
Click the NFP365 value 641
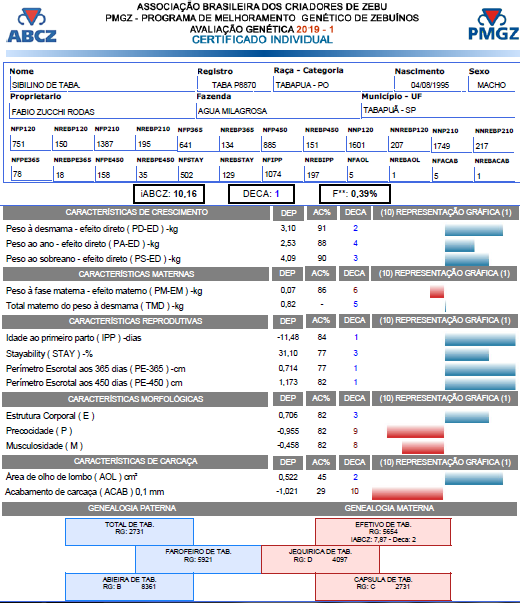(185, 145)
